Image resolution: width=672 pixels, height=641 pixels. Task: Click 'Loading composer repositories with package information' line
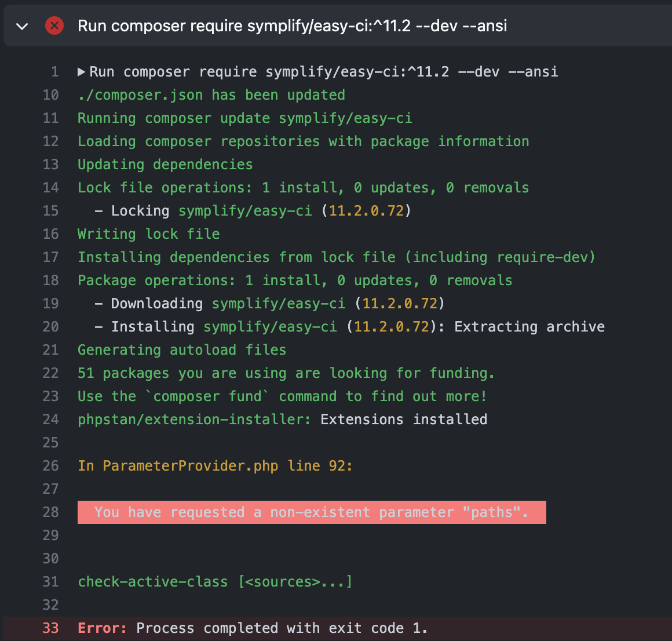(x=304, y=141)
